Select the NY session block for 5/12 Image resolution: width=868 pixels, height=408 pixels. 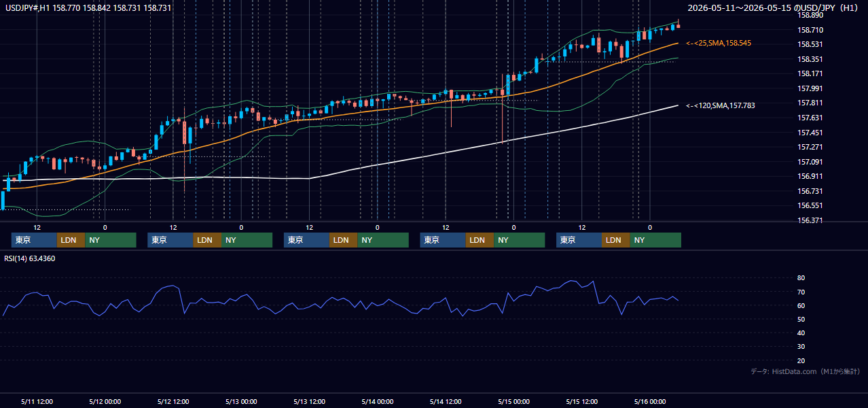247,240
